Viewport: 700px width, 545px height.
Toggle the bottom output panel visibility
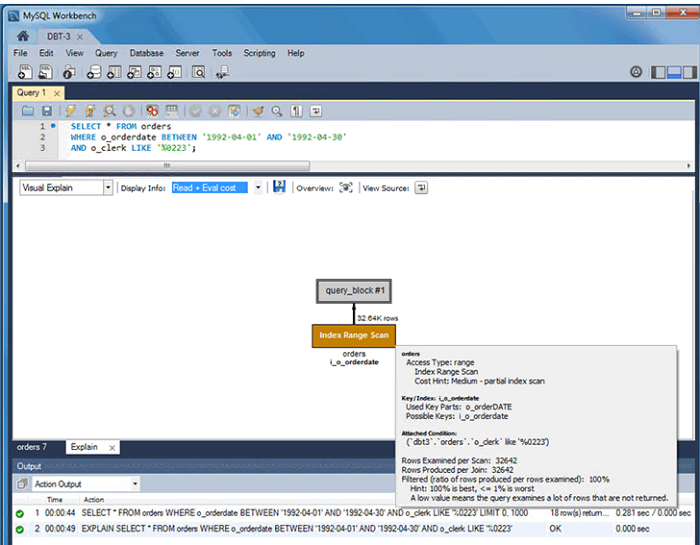coord(674,72)
